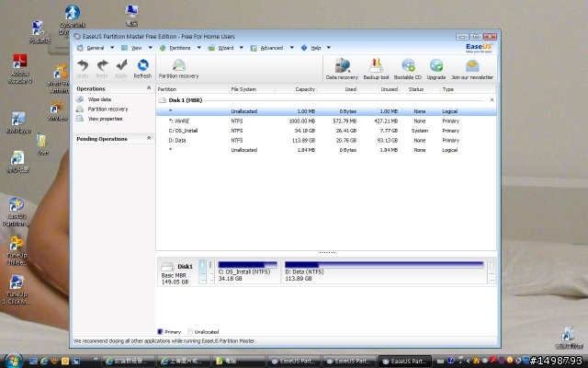This screenshot has height=368, width=588.
Task: Open the User folder on desktop
Action: [42, 144]
